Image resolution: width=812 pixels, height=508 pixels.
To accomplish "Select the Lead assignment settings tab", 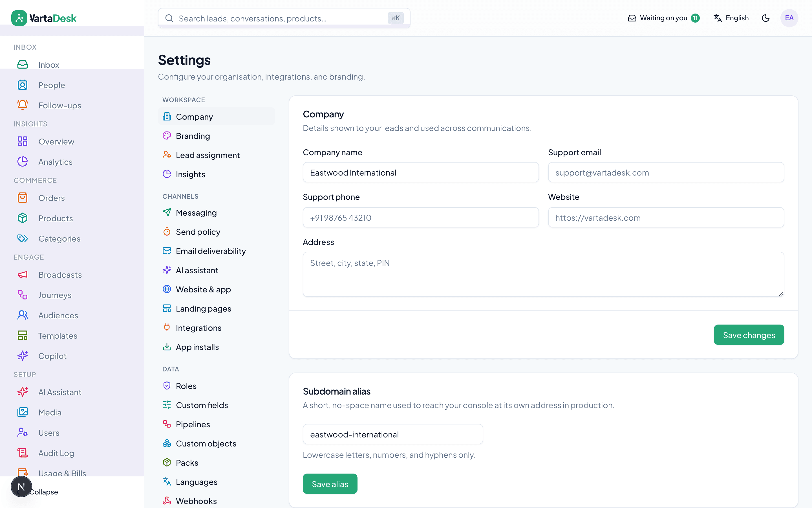I will coord(217,155).
